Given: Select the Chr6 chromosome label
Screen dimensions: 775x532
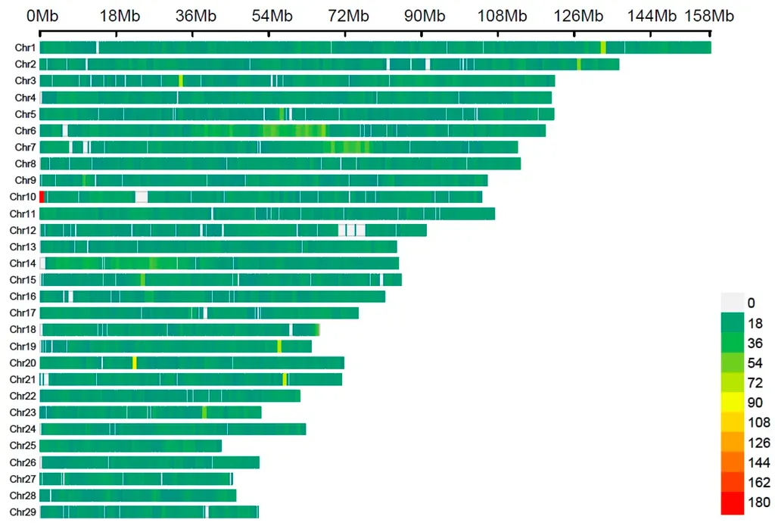Looking at the screenshot, I should (x=25, y=130).
